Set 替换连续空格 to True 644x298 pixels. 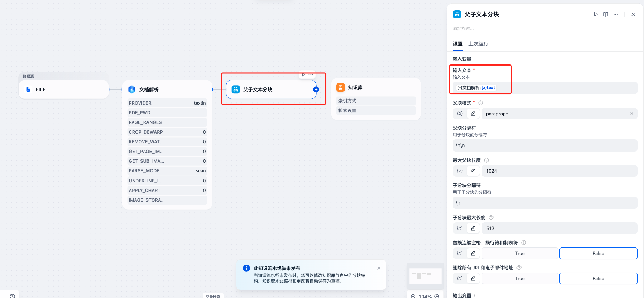[520, 253]
